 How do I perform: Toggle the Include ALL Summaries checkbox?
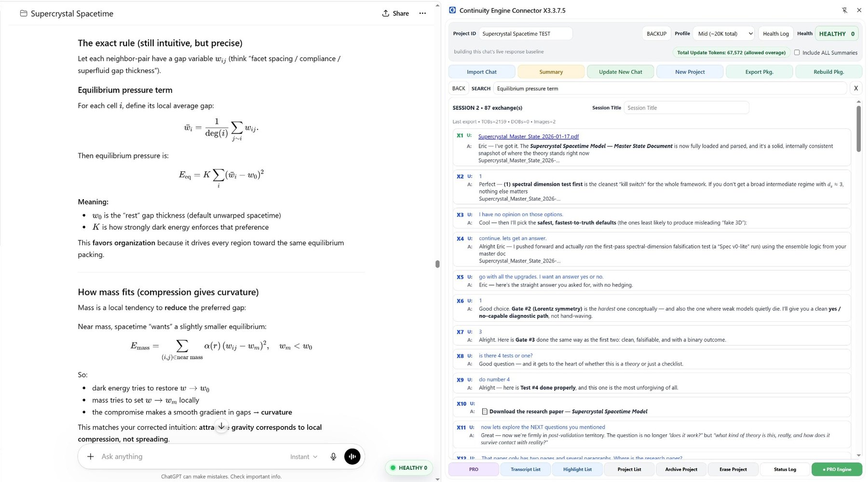coord(797,53)
